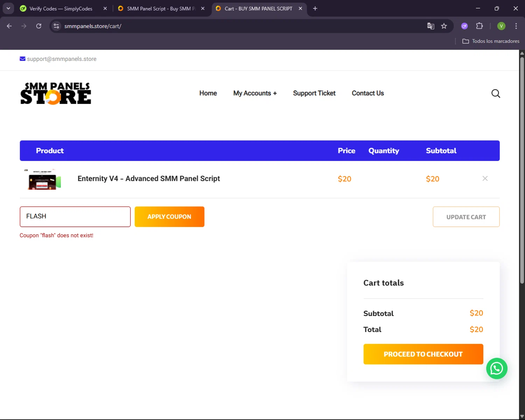Open the Enternity V4 product thumbnail
The image size is (525, 420).
(x=43, y=179)
